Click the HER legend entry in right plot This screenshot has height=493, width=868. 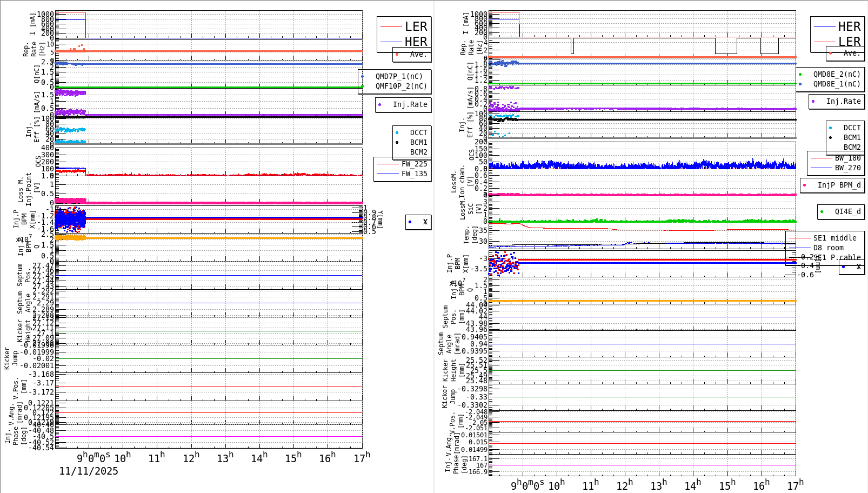849,26
